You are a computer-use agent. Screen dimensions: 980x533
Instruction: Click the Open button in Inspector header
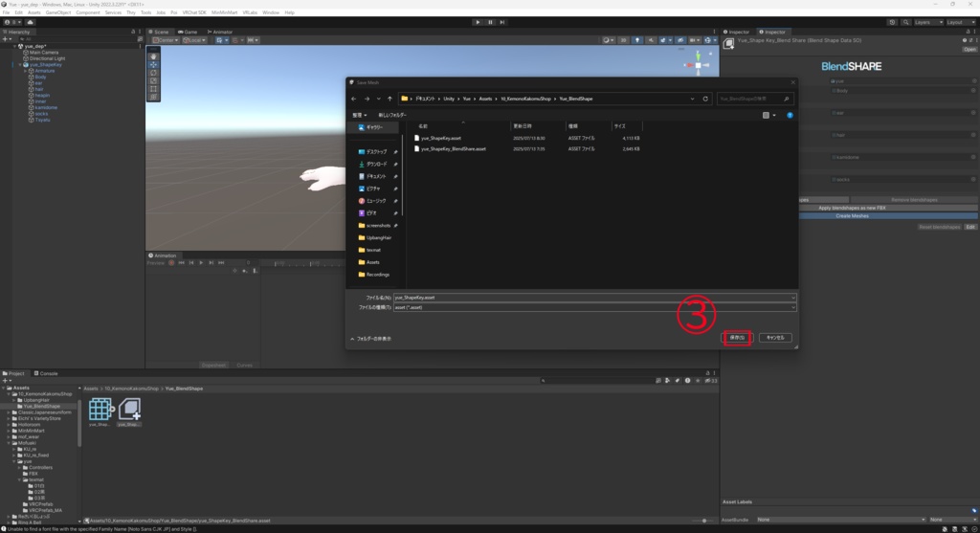(x=969, y=50)
